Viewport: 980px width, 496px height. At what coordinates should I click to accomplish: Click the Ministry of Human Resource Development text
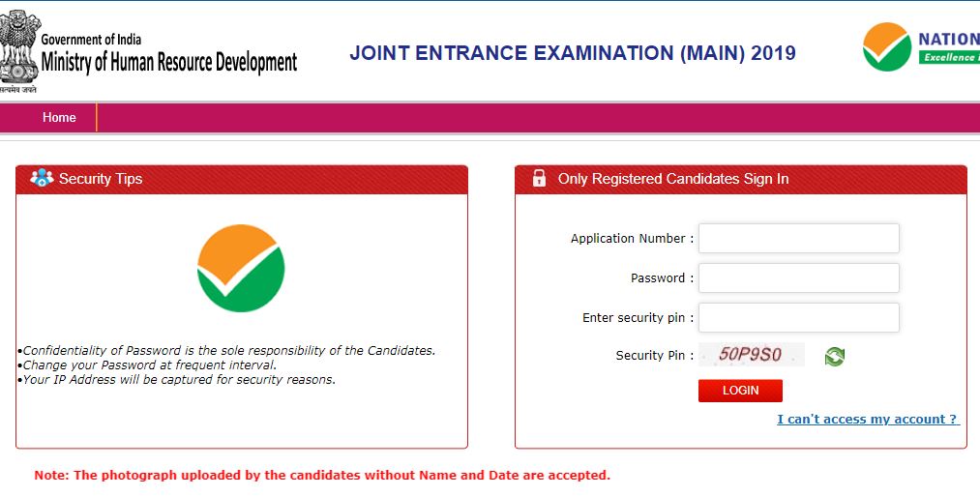pos(169,64)
